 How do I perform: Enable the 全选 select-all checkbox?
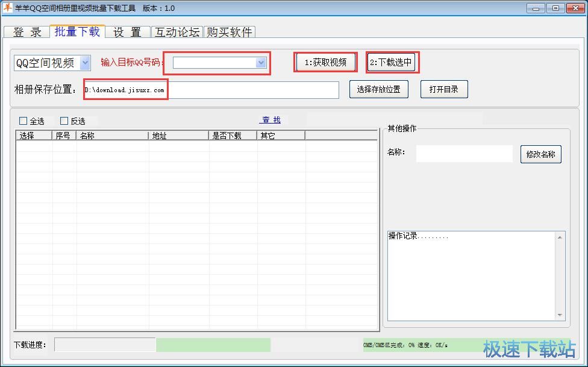pos(23,121)
